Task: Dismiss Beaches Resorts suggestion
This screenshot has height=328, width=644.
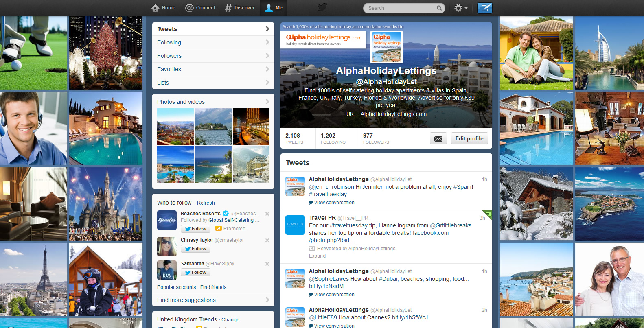Action: 267,214
